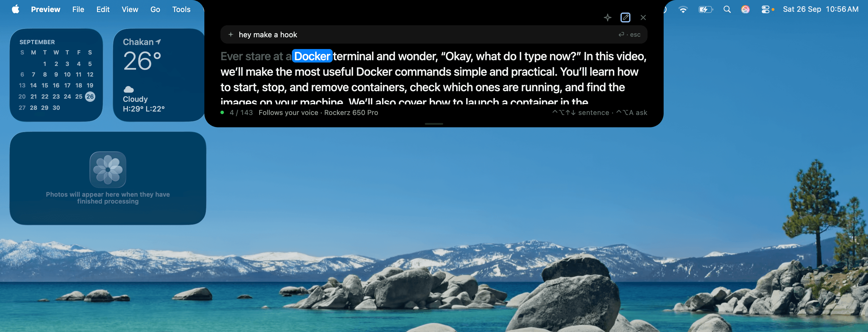Click 'start, stop, and remove containers' text
Viewport: 868px width, 332px height.
[320, 87]
